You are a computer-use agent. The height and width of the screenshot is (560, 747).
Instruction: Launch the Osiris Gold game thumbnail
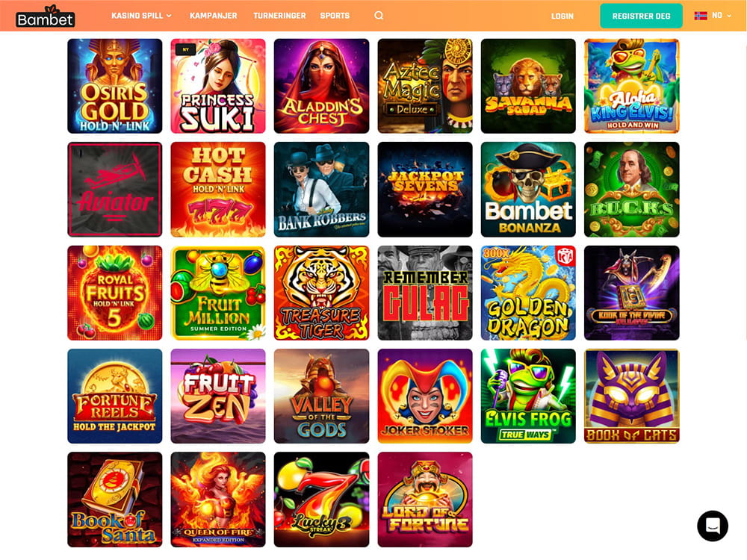tap(115, 86)
